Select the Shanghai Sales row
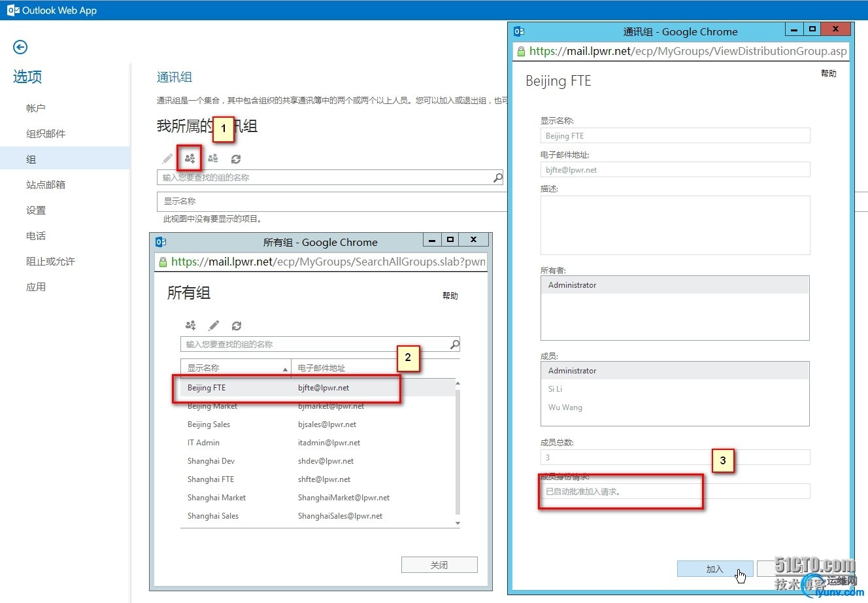Screen dimensions: 868x603 tap(317, 516)
